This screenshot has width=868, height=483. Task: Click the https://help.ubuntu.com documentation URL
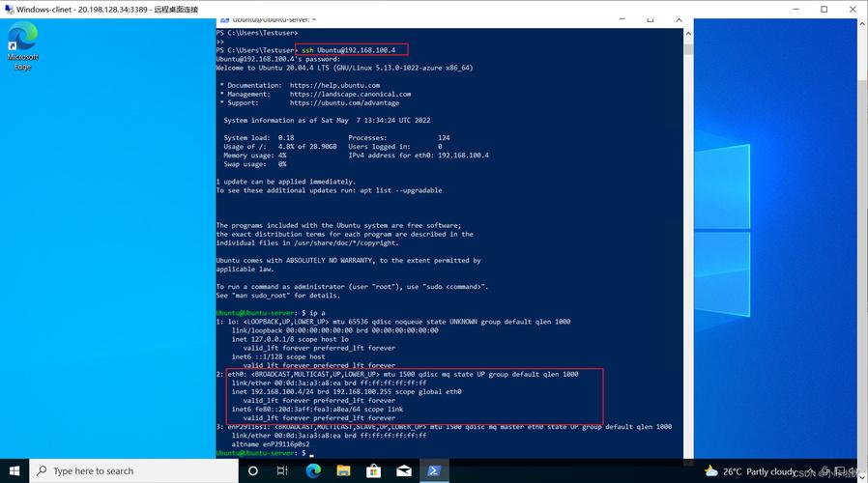(334, 85)
